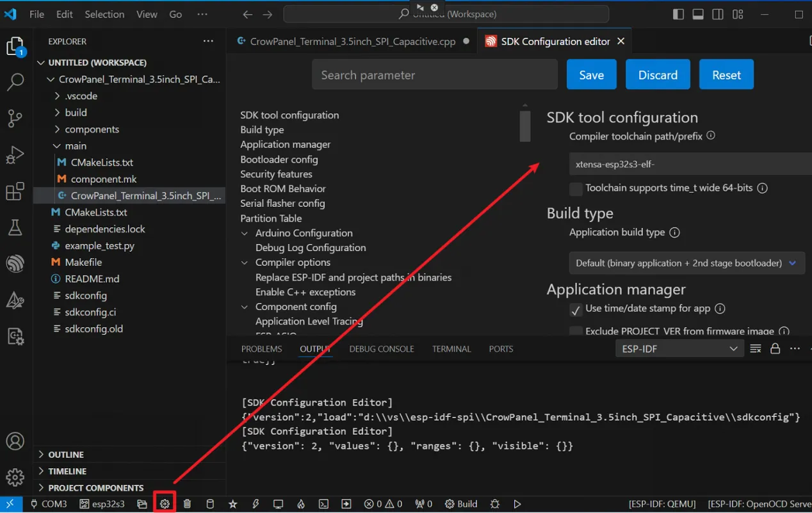Switch to the DEBUG CONSOLE tab
Screen dimensions: 812x513
coord(382,349)
